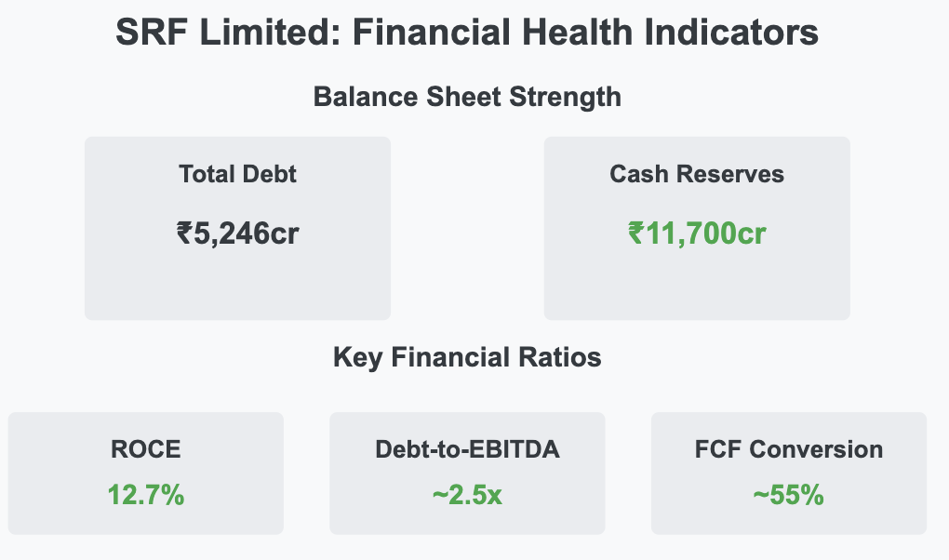This screenshot has height=560, width=949.
Task: Select the Cash Reserves label
Action: [x=697, y=174]
